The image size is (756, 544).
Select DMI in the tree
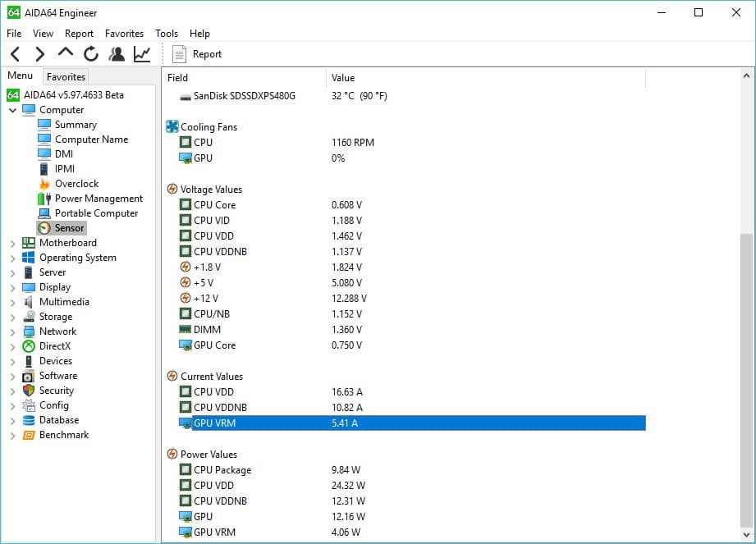(x=64, y=153)
